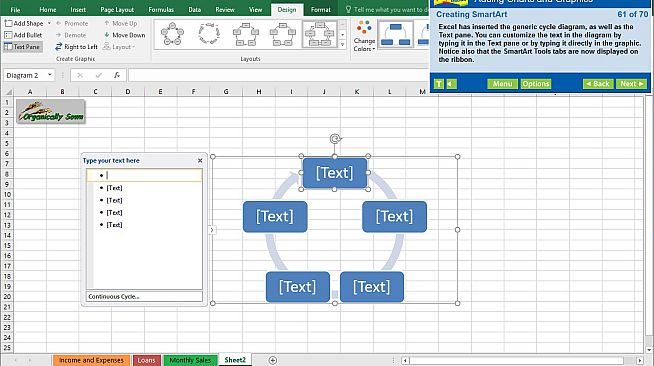Select the highlighted fifth cycle layout thumbnail
Screen dimensions: 654x366
click(x=319, y=34)
